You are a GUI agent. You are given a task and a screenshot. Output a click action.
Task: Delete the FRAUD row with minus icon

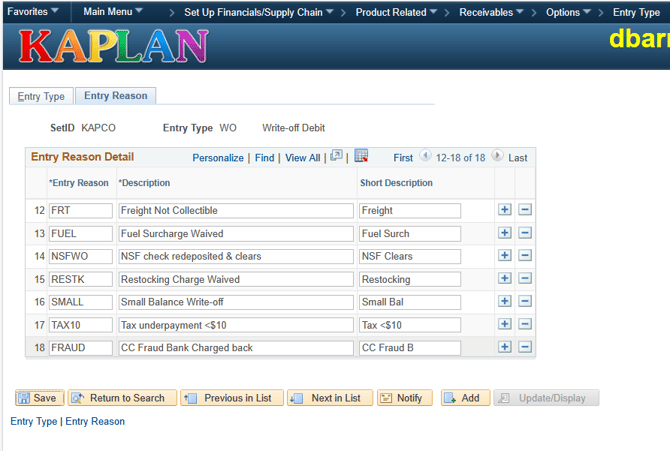(x=525, y=347)
